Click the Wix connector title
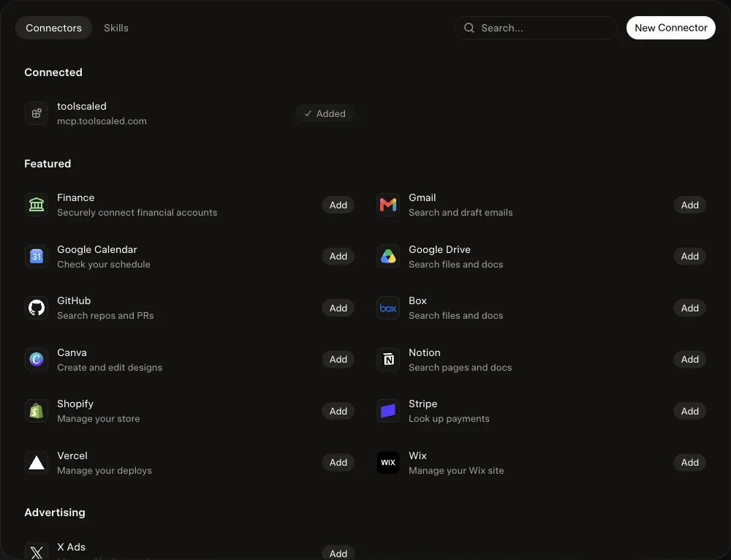 coord(417,455)
